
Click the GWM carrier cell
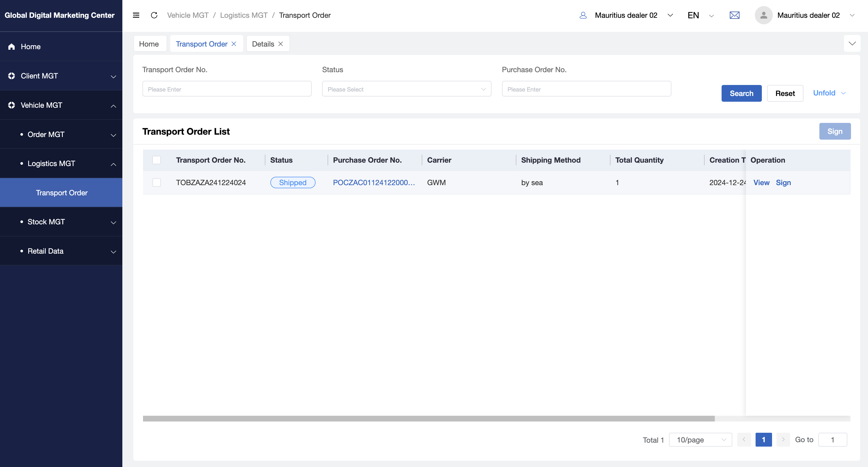[x=436, y=182]
